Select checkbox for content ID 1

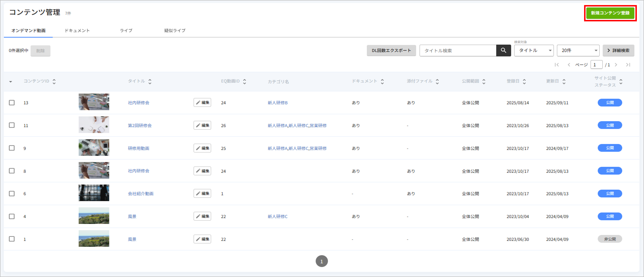click(12, 239)
